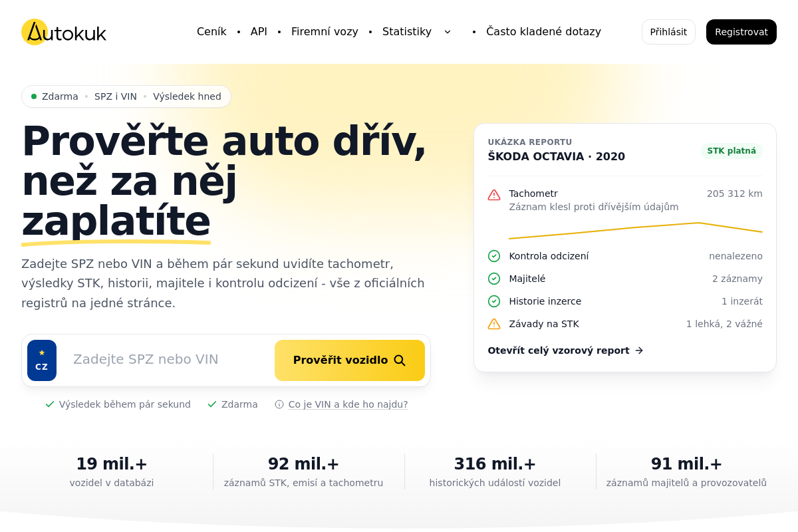Image resolution: width=798 pixels, height=532 pixels.
Task: Expand the Statistiky dropdown chevron
Action: (x=448, y=32)
